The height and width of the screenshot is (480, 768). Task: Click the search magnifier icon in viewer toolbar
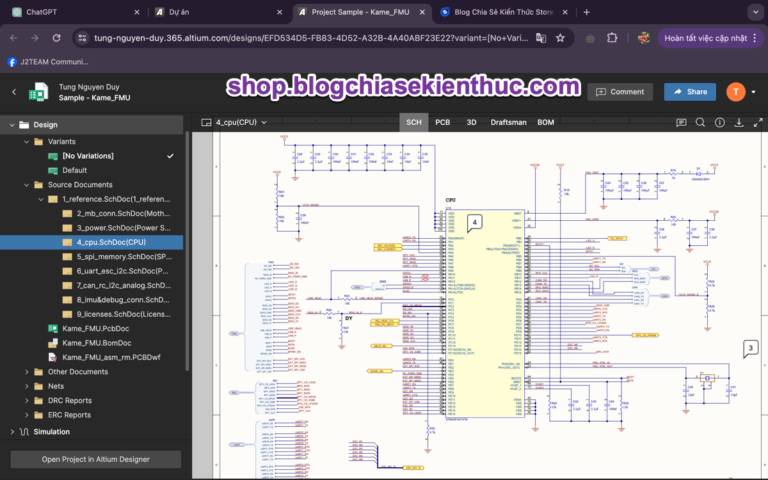point(700,122)
